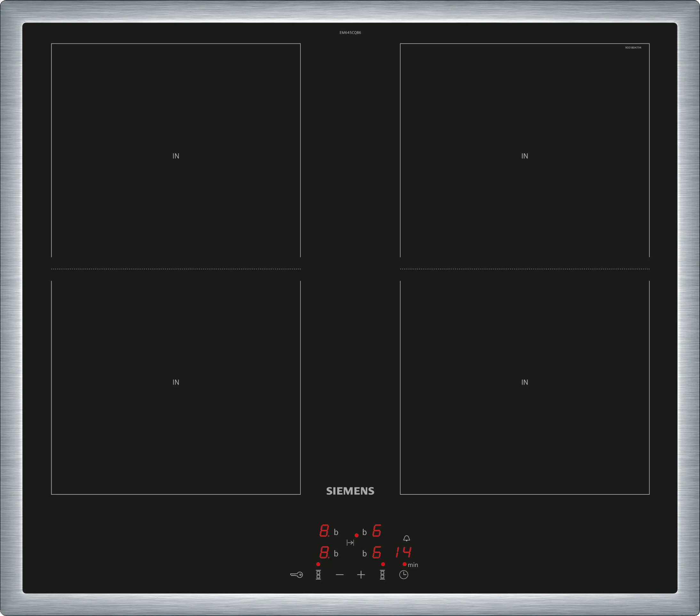Tap the b boost marker beside rear-left display
Image resolution: width=700 pixels, height=616 pixels.
tap(336, 532)
